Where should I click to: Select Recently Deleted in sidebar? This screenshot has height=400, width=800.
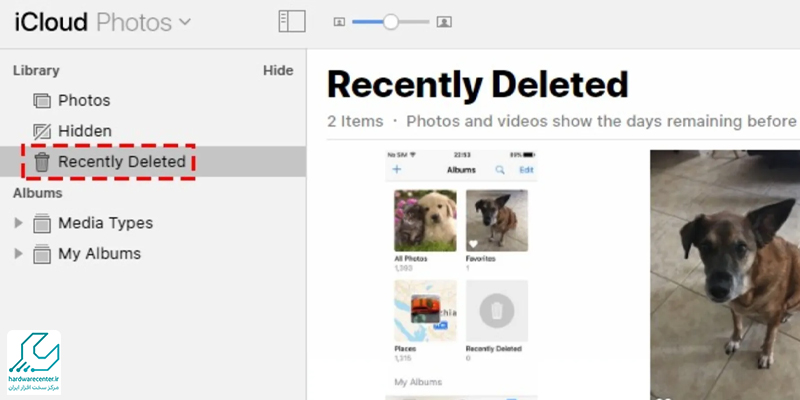(x=153, y=162)
